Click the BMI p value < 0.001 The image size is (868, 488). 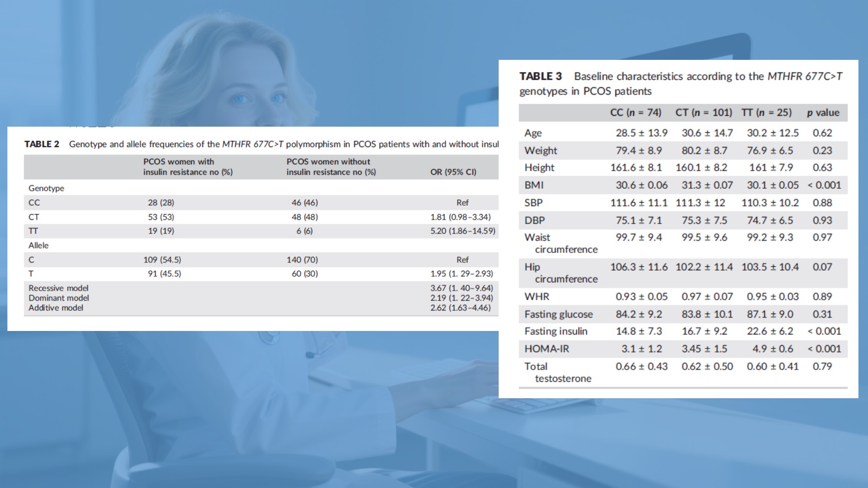click(824, 185)
